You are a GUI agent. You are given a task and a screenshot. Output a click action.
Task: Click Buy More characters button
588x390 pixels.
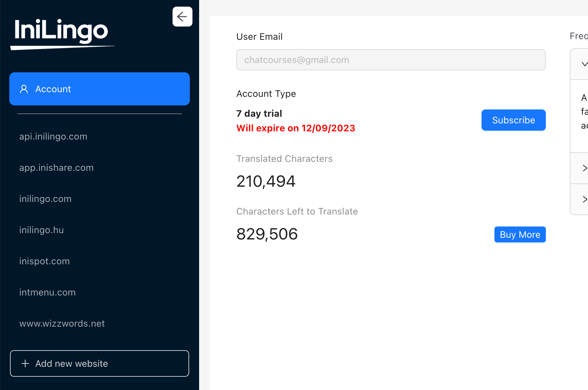(520, 234)
